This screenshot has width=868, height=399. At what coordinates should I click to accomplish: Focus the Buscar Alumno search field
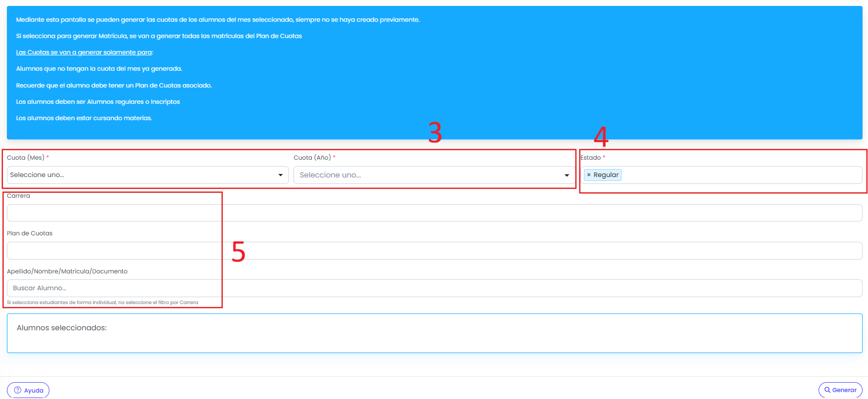coord(435,288)
